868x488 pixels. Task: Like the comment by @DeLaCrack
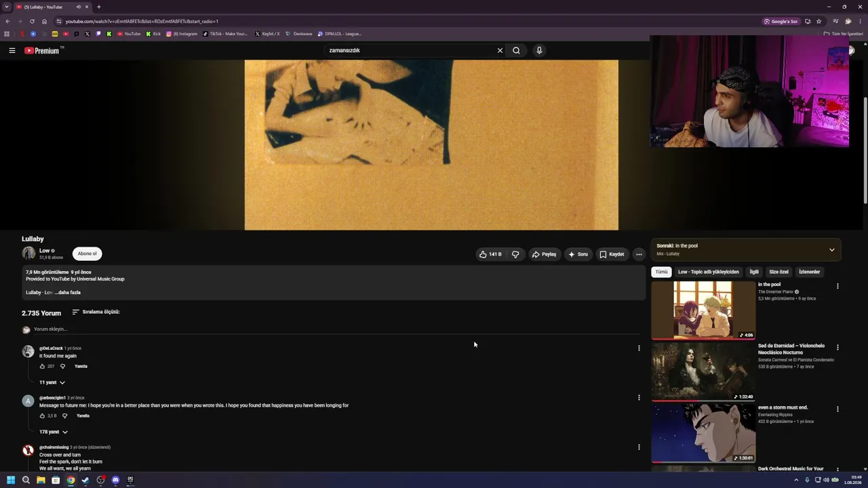coord(42,366)
